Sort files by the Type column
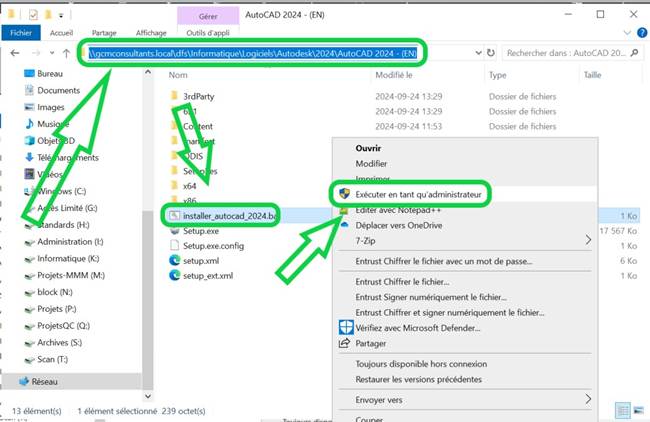Image resolution: width=650 pixels, height=422 pixels. (x=497, y=75)
